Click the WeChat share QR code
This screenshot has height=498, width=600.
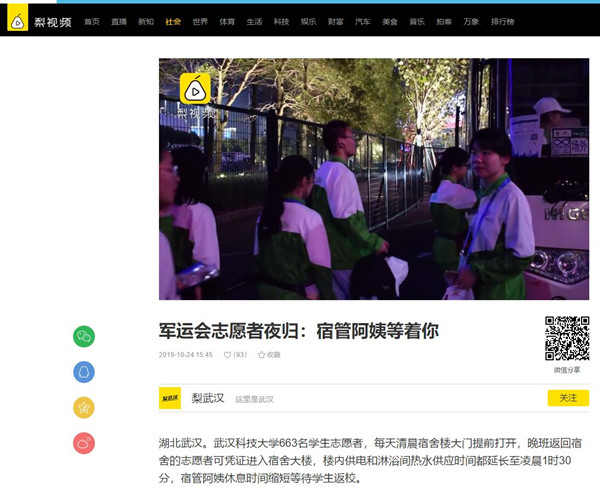coord(566,338)
